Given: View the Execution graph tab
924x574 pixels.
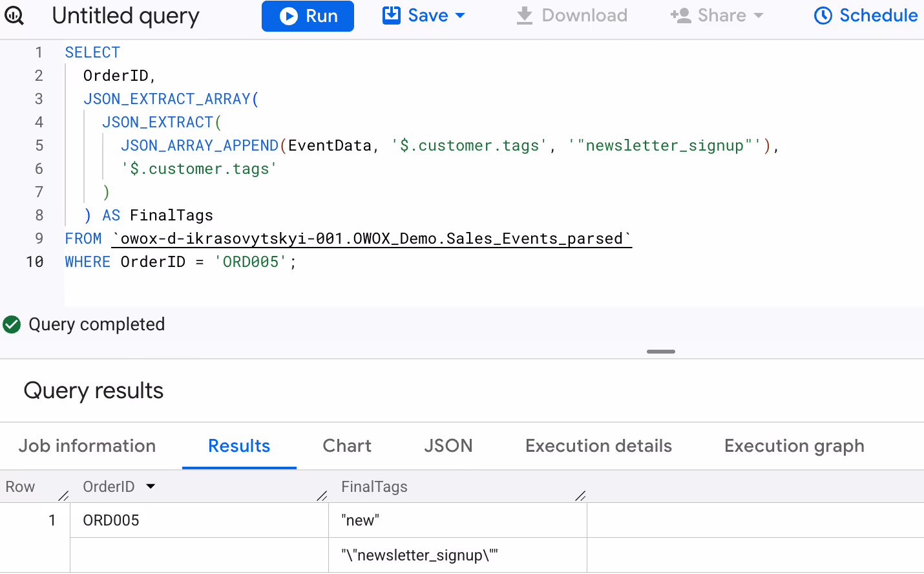Looking at the screenshot, I should click(794, 446).
